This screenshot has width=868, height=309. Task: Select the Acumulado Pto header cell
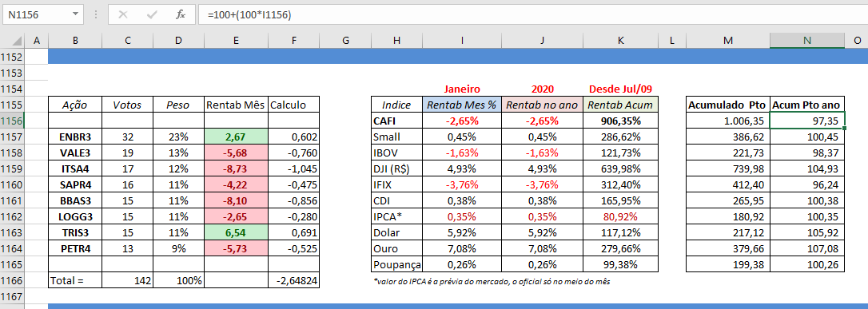tap(728, 105)
